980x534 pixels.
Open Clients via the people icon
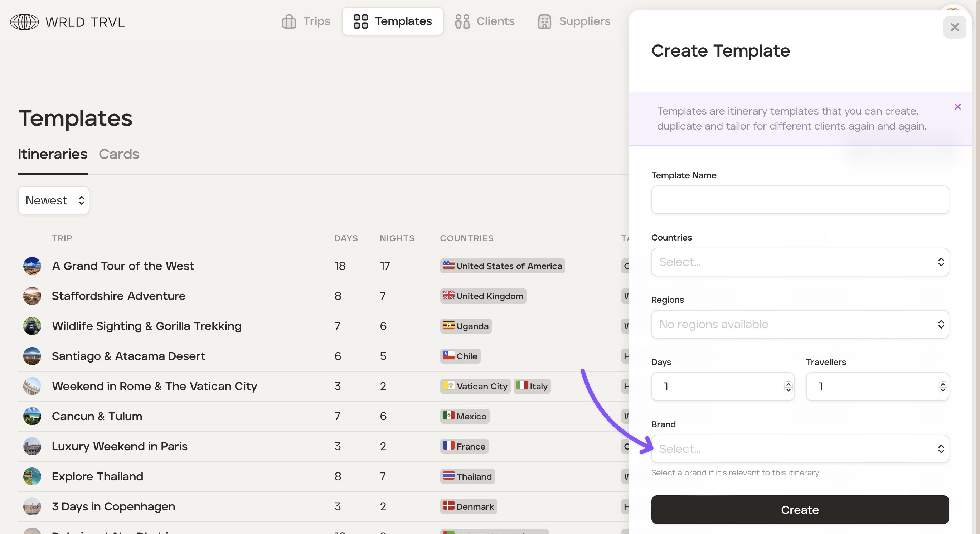coord(462,21)
